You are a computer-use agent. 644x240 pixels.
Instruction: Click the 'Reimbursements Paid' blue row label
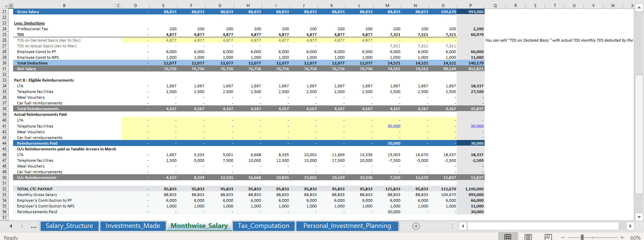[37, 143]
